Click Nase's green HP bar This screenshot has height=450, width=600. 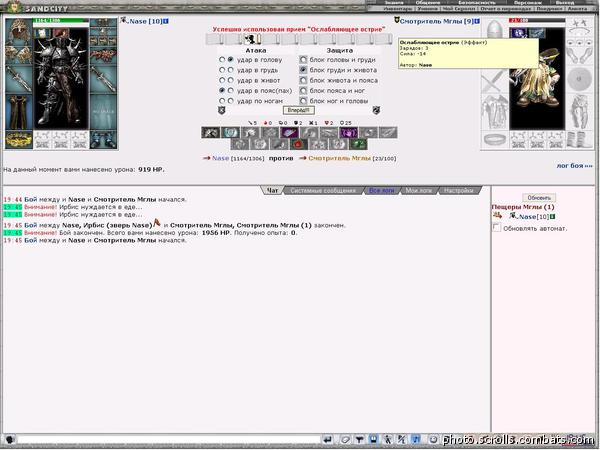coord(61,21)
